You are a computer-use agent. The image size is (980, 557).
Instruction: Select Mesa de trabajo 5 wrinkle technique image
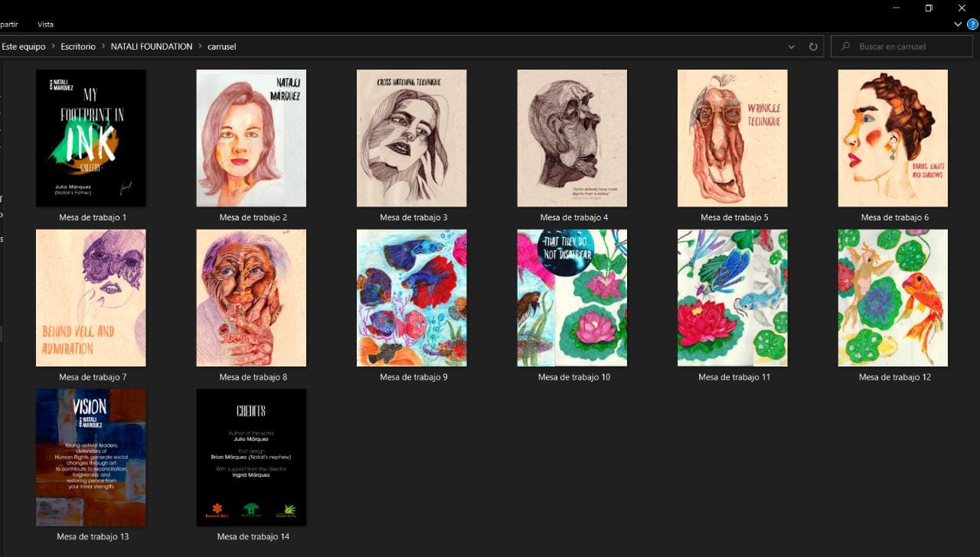(x=732, y=138)
